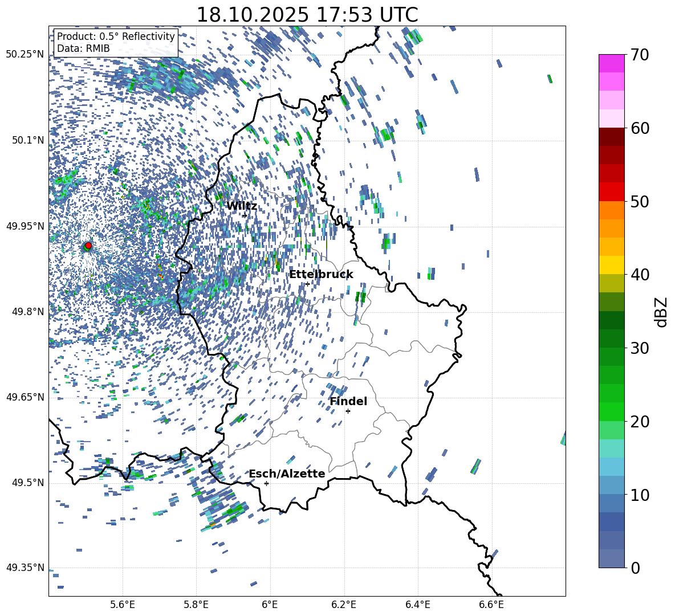Click the Esch/Alzette station cross marker

(266, 483)
